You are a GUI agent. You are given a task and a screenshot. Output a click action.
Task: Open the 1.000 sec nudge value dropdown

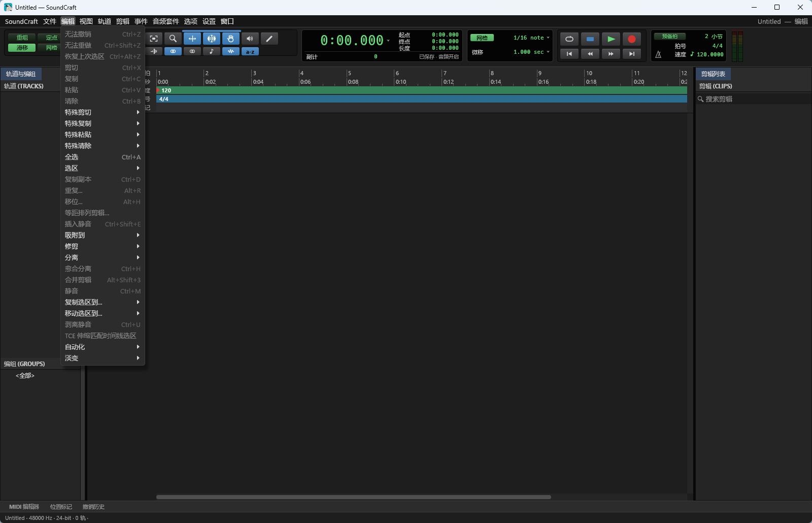[x=531, y=52]
